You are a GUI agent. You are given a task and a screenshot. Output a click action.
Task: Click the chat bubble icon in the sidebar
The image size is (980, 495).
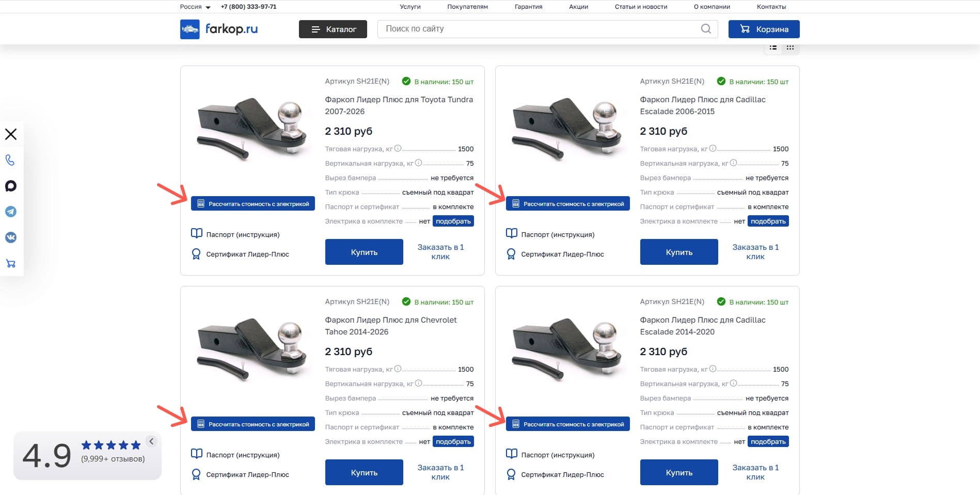[10, 186]
